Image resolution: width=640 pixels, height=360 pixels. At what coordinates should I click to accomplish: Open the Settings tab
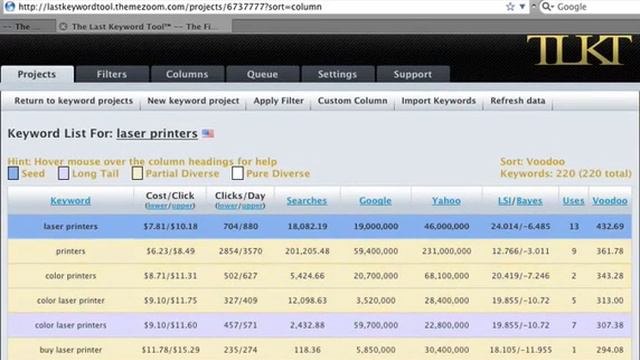coord(338,74)
